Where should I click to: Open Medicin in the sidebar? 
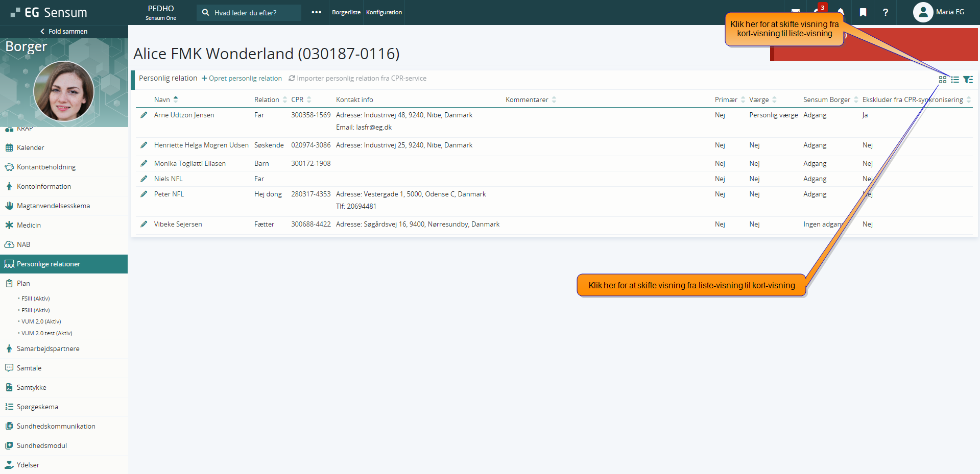29,225
